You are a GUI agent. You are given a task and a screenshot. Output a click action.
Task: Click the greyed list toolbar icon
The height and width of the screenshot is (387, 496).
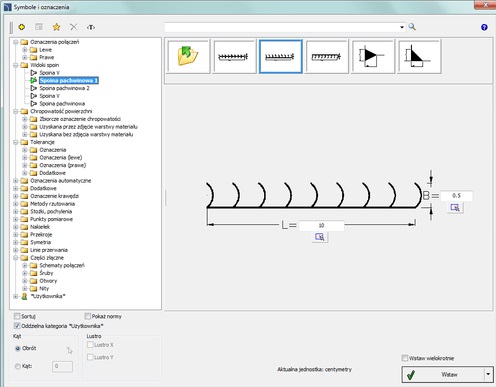(39, 27)
